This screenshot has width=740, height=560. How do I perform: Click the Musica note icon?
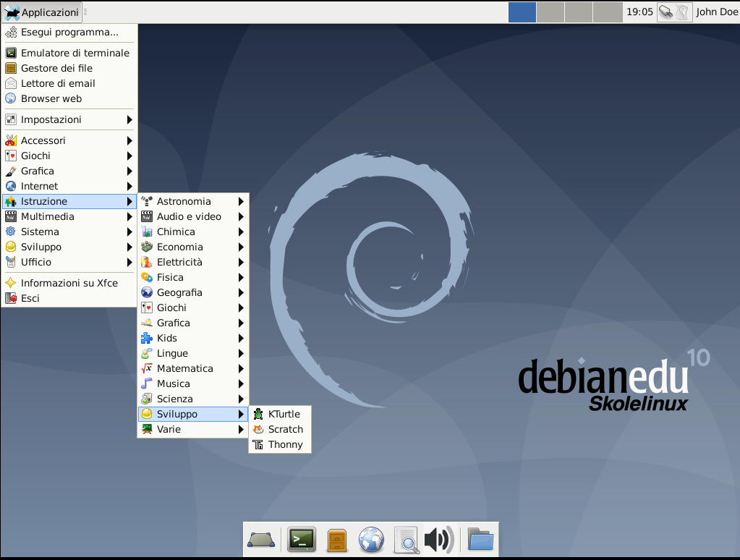(147, 384)
